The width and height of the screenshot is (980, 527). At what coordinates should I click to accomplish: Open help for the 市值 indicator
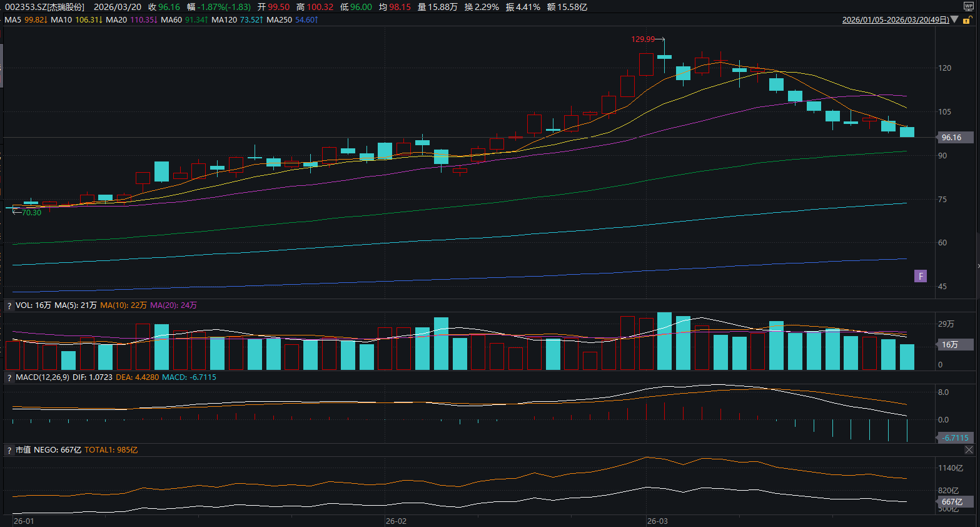click(9, 450)
